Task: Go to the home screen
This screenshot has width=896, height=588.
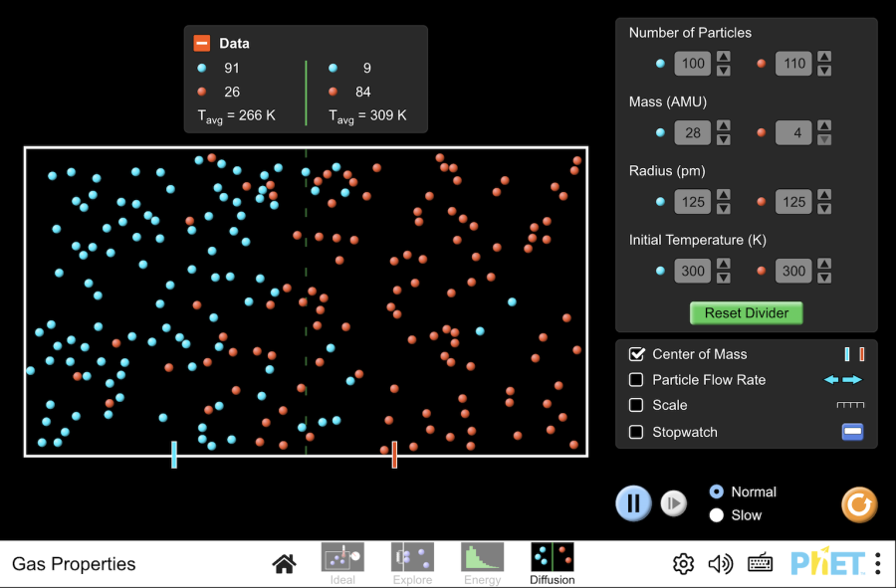Action: pos(284,564)
